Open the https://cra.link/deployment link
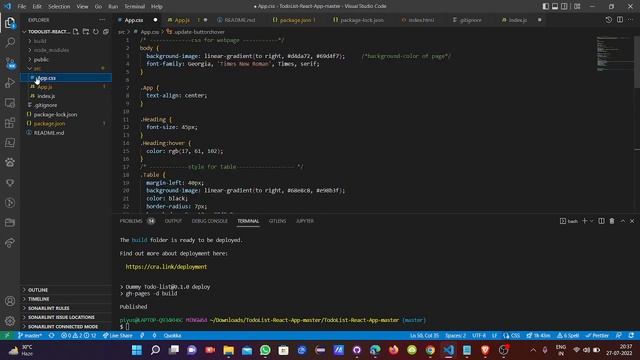The height and width of the screenshot is (360, 640). click(x=166, y=267)
